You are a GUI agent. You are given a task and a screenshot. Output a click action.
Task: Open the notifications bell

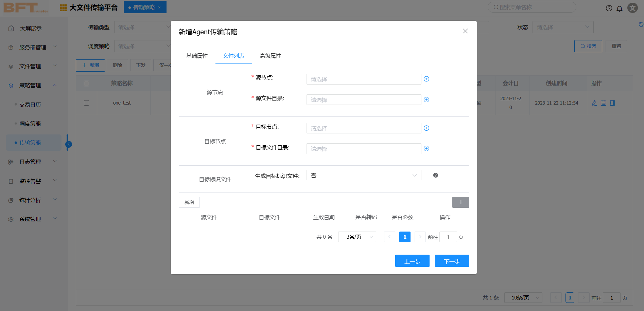pyautogui.click(x=620, y=8)
